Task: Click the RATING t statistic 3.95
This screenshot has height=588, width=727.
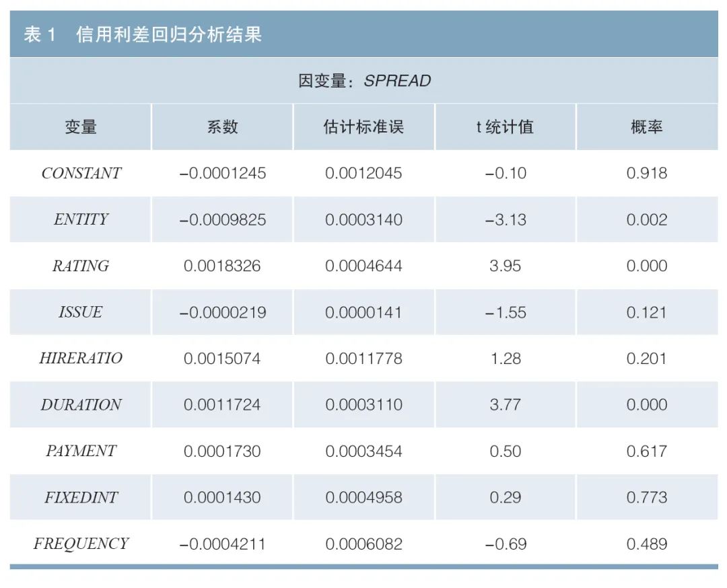Action: tap(506, 266)
